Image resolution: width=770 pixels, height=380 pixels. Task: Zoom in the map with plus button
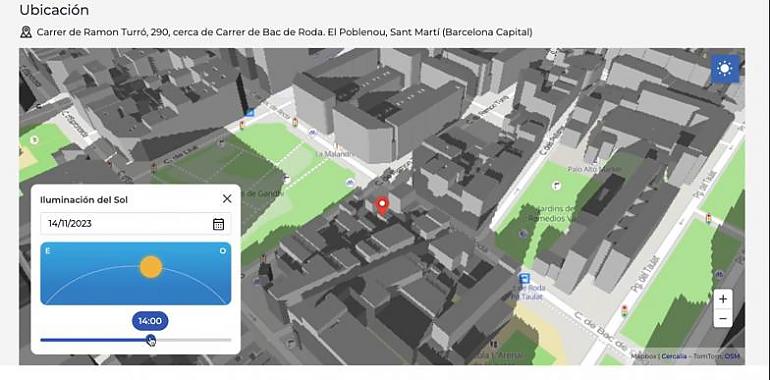723,299
